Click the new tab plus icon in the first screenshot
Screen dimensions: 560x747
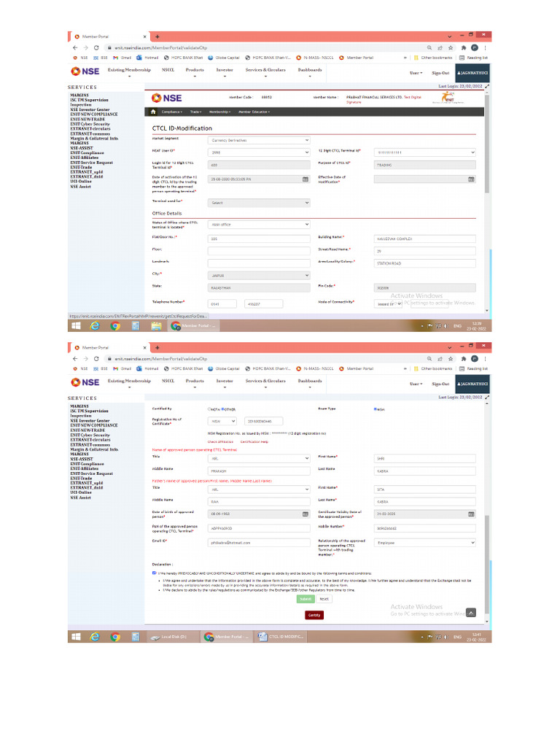pos(157,36)
